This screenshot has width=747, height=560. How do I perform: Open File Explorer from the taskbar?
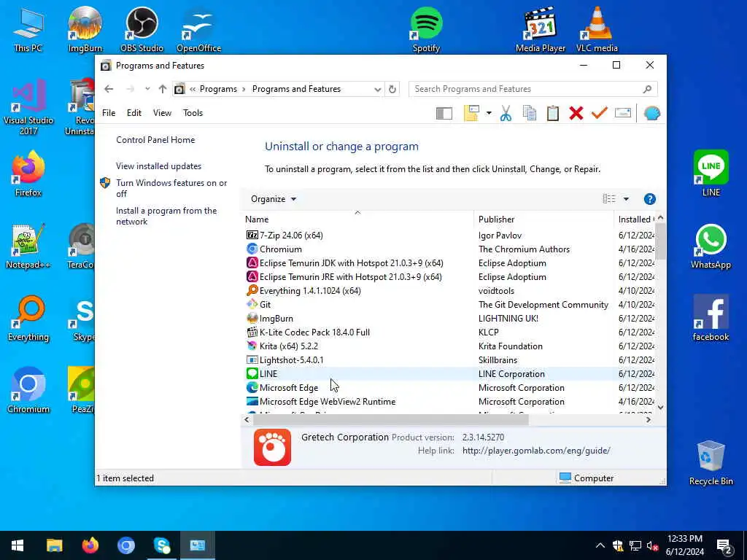click(54, 545)
